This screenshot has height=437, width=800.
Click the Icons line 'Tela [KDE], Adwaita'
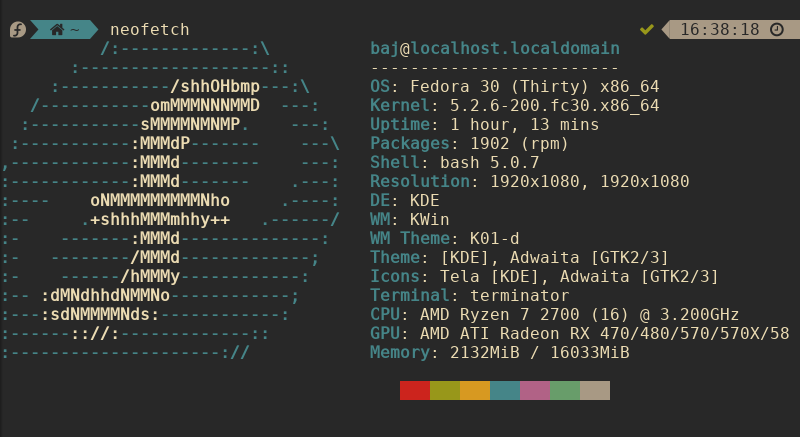point(535,277)
